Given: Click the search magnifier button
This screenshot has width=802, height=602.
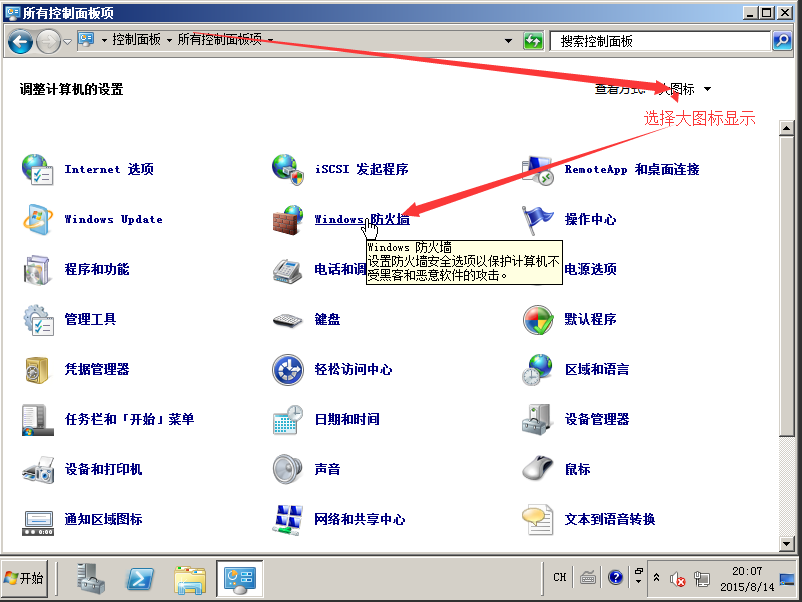Looking at the screenshot, I should (x=782, y=40).
